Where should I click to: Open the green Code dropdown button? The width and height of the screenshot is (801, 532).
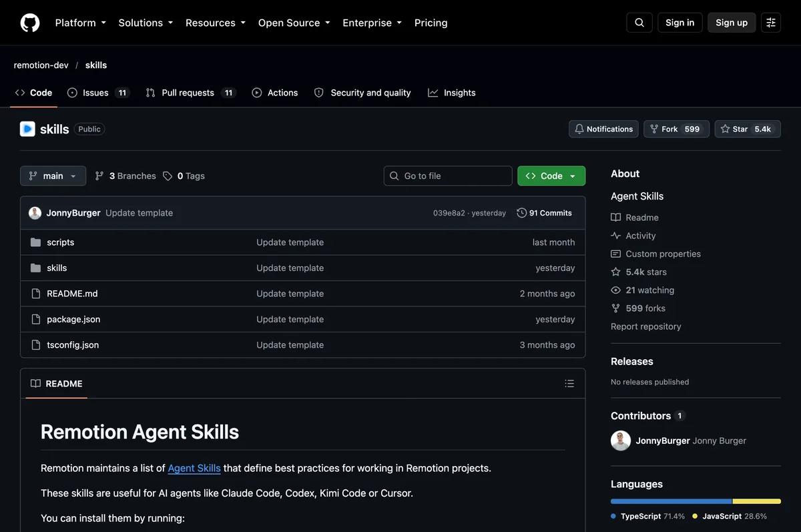[x=551, y=176]
